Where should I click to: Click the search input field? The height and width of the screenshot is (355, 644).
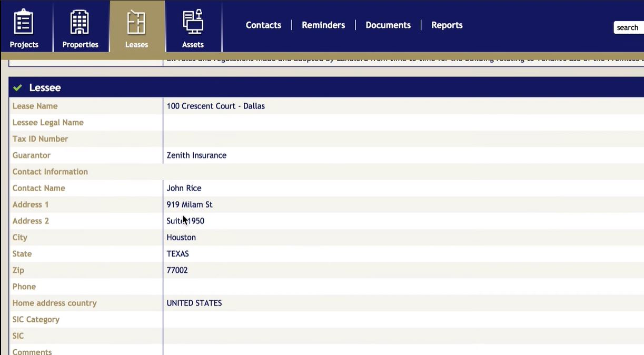(629, 27)
